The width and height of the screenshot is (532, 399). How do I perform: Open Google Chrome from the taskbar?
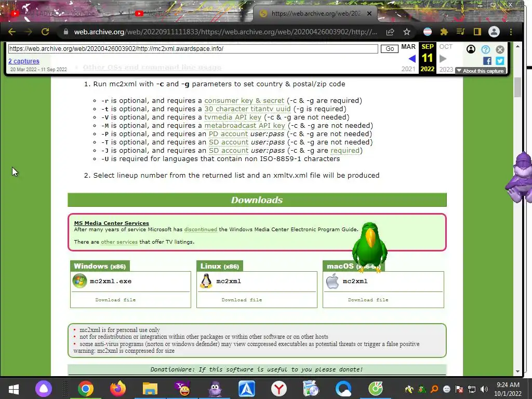click(86, 389)
